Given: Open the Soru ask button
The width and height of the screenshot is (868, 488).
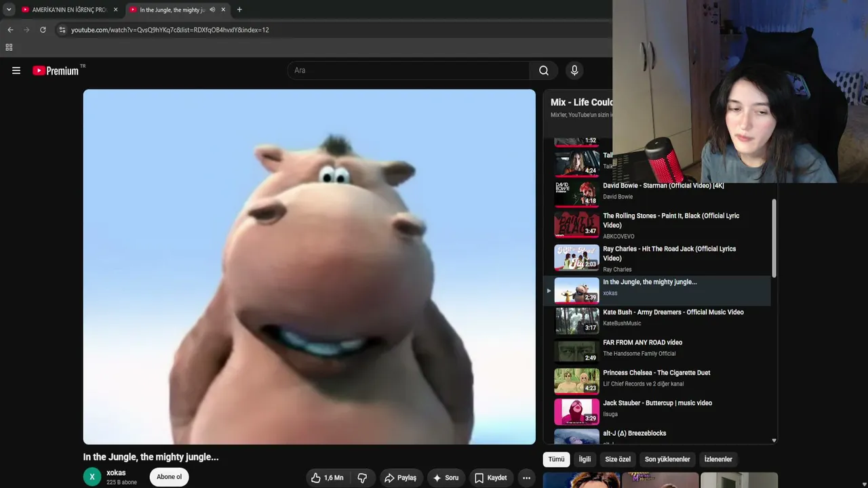Looking at the screenshot, I should point(446,478).
